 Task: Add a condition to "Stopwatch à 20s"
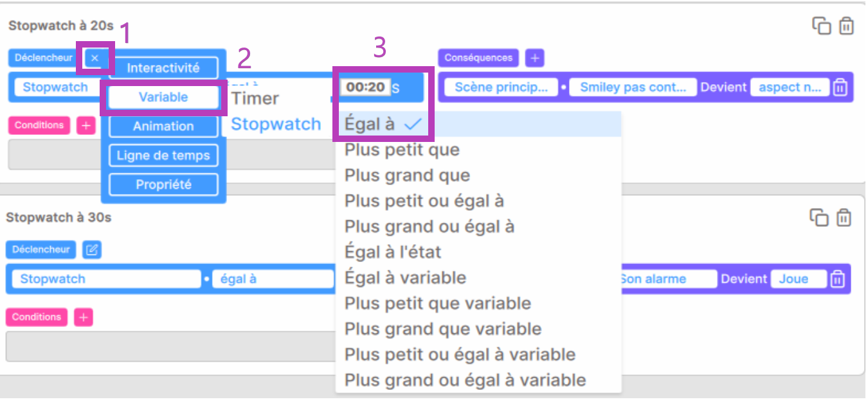[x=86, y=125]
